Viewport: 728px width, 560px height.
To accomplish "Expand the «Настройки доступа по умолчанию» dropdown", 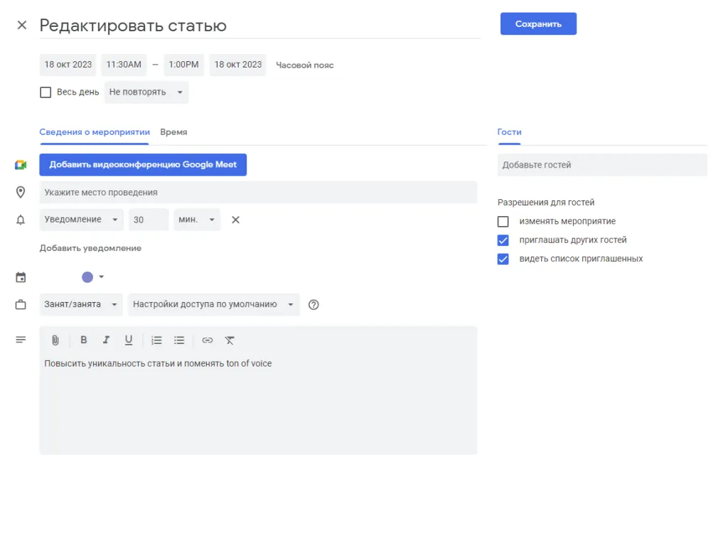I will coord(213,304).
